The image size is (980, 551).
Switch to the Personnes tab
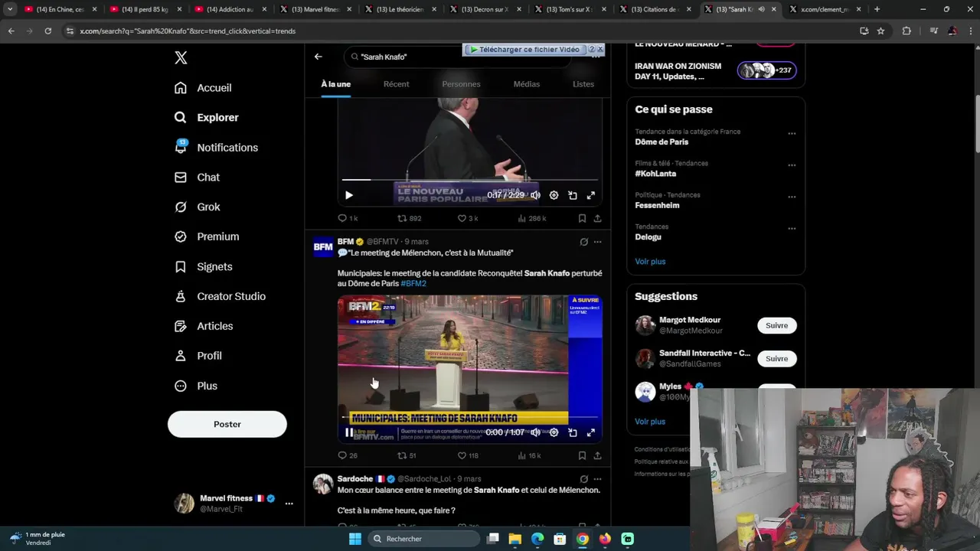pos(461,84)
